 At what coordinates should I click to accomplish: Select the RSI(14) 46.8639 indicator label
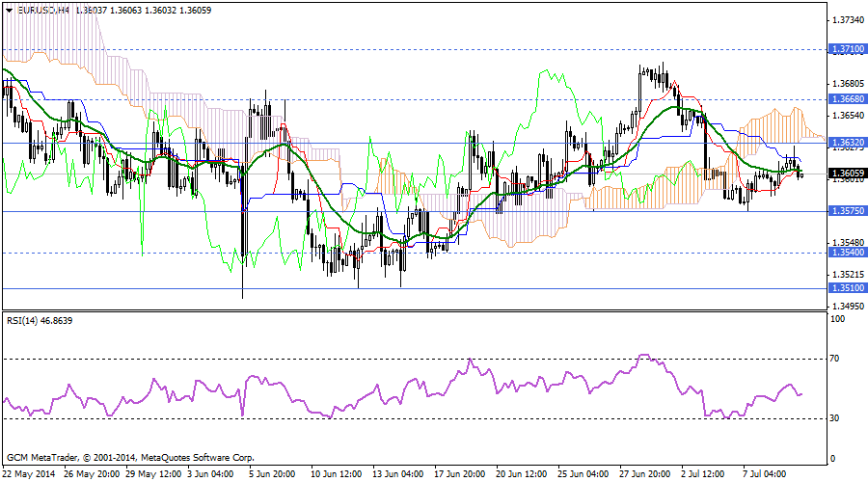(40, 320)
